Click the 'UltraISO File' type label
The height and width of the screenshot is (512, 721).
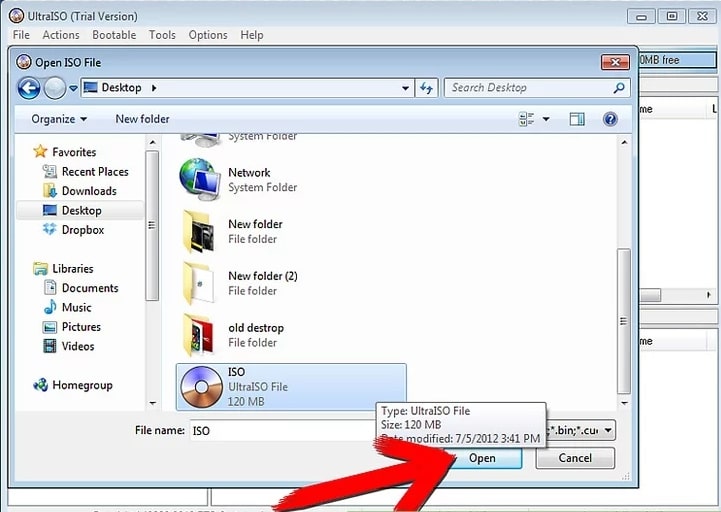pos(258,387)
